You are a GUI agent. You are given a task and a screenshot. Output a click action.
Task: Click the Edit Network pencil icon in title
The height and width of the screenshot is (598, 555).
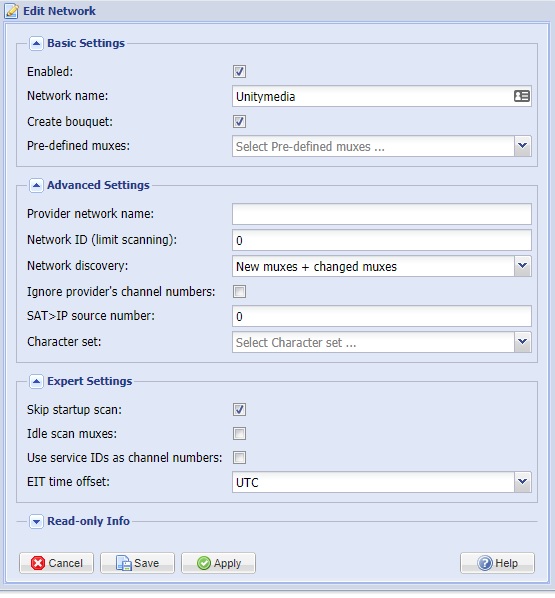coord(11,11)
